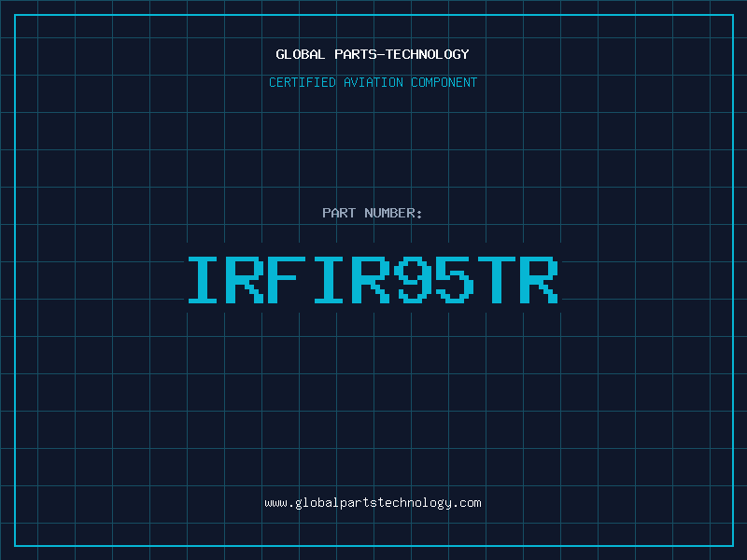The image size is (747, 560).
Task: Select the GLOBAL PARTS-TECHNOLOGY header title
Action: coord(373,55)
